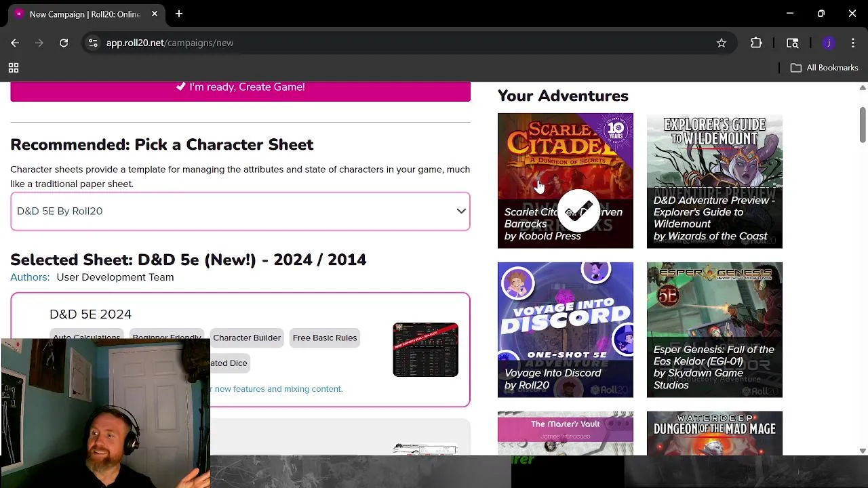
Task: Open the D&D 5E By Roll20 sheet dropdown
Action: [240, 211]
